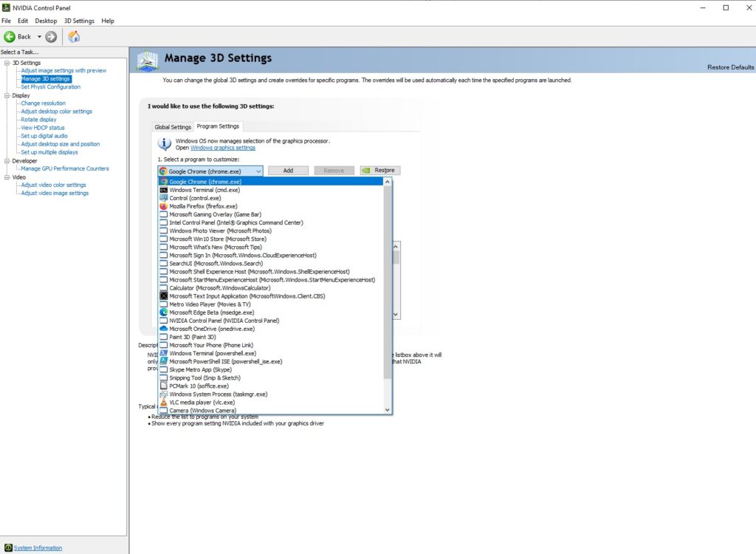Open Adjust desktop size and position
Image resolution: width=756 pixels, height=554 pixels.
click(61, 144)
